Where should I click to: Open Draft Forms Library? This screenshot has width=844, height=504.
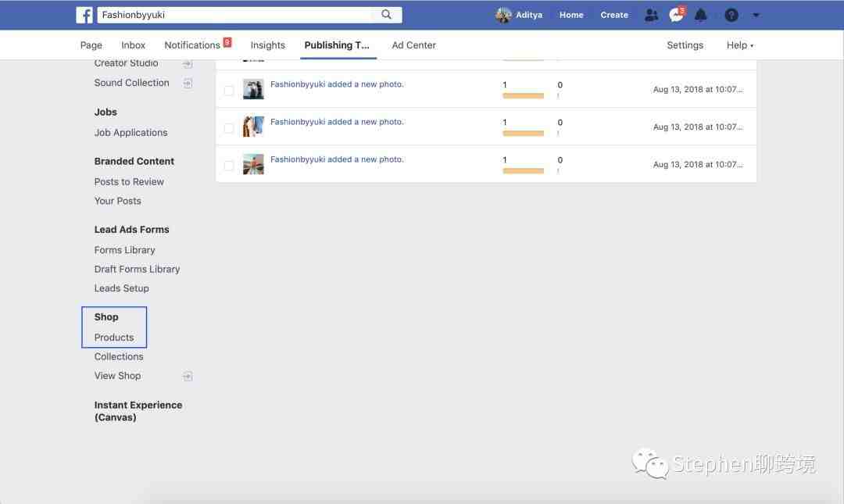[x=137, y=270]
